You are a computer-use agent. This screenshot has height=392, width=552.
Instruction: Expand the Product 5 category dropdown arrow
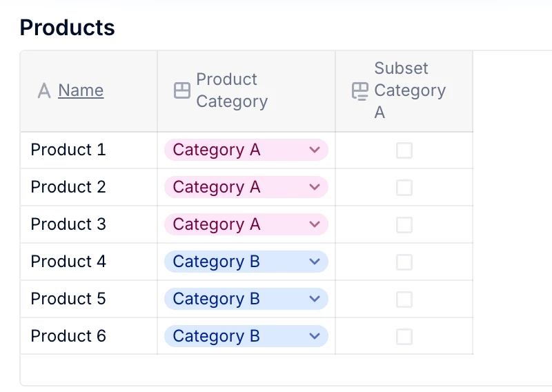click(x=315, y=300)
